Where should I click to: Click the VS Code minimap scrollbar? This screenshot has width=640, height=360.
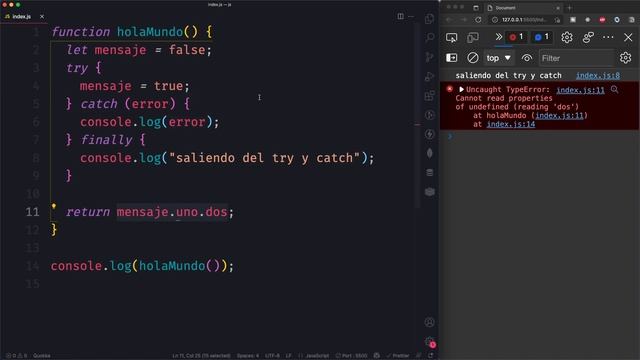pos(418,114)
